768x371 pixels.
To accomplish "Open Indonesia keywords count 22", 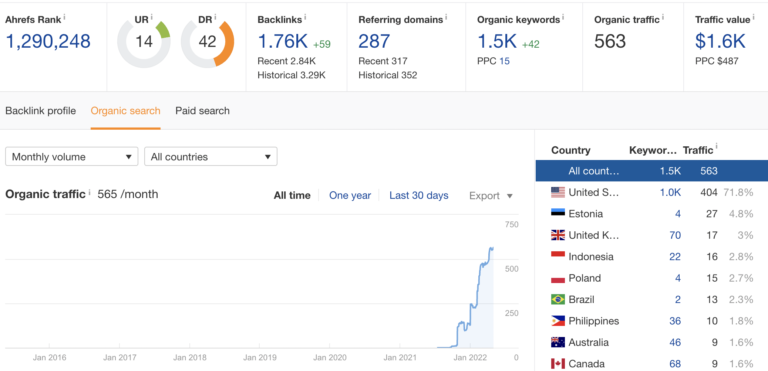I will (x=675, y=257).
